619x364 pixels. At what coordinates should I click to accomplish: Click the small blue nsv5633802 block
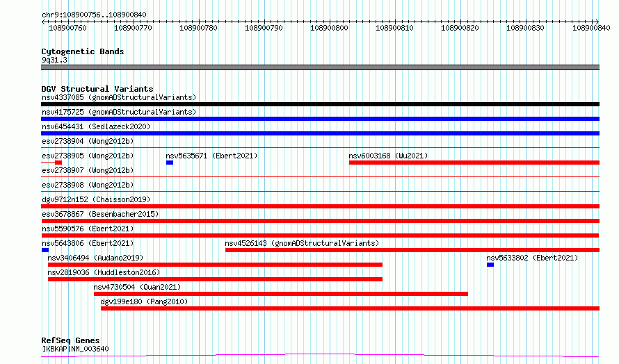click(x=490, y=265)
